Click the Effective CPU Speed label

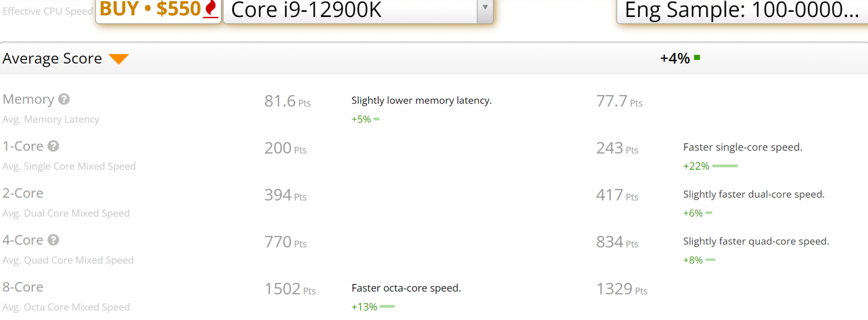[x=47, y=11]
